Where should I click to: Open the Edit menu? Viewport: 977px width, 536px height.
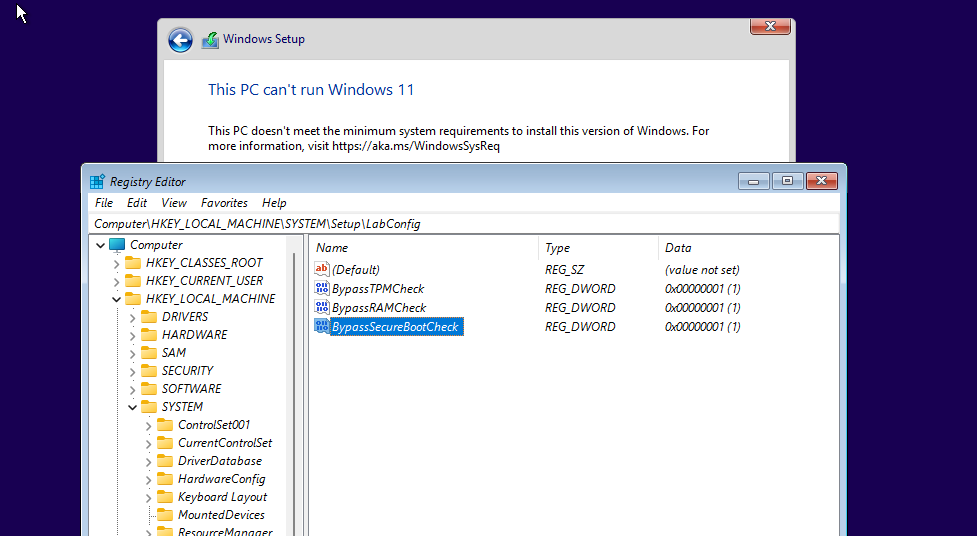[136, 203]
